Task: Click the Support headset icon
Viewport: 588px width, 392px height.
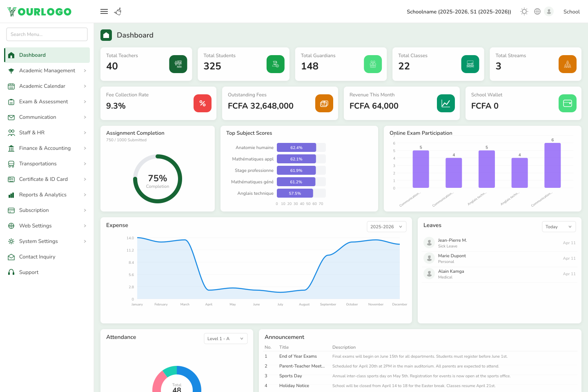Action: [x=11, y=272]
